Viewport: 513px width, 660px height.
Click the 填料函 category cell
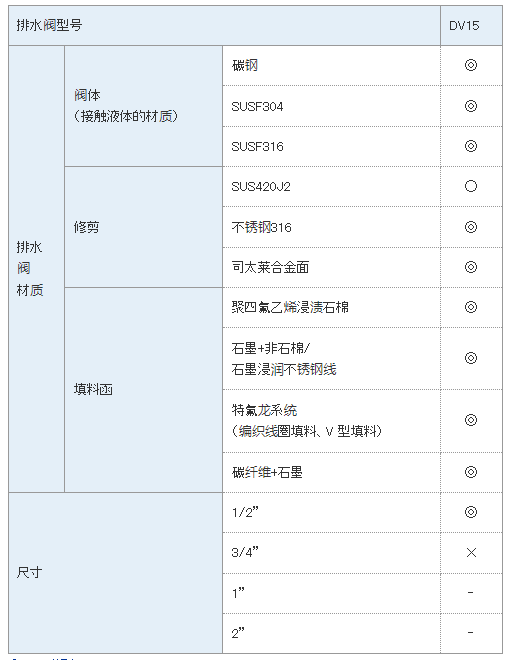point(144,390)
